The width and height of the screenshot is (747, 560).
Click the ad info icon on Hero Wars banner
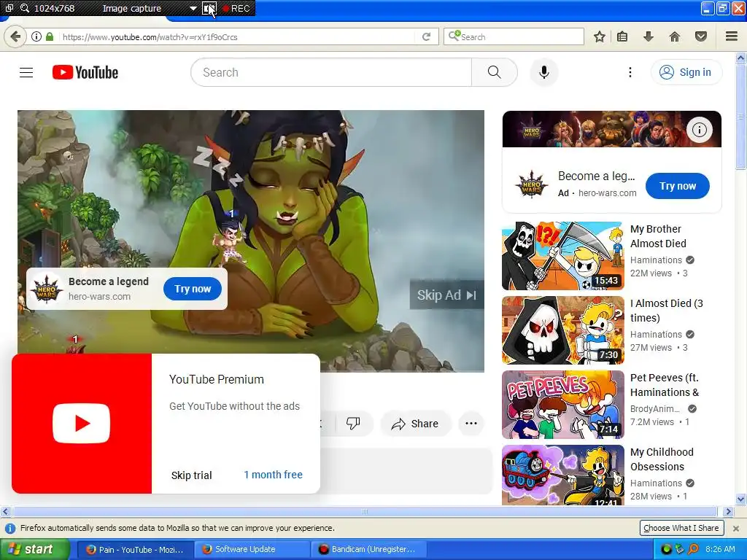(x=700, y=130)
